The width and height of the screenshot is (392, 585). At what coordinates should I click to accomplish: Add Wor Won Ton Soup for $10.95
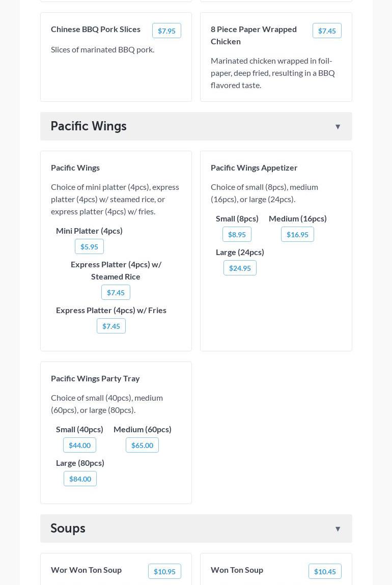click(164, 572)
